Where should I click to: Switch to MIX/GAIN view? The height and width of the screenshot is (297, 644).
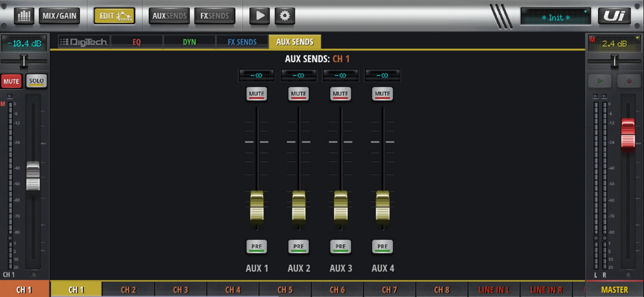[59, 16]
